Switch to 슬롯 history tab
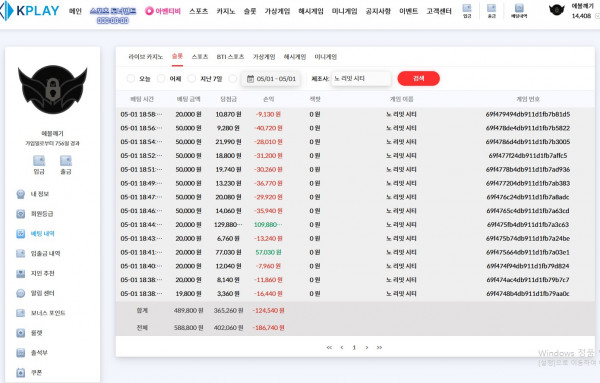This screenshot has height=383, width=600. pyautogui.click(x=177, y=56)
